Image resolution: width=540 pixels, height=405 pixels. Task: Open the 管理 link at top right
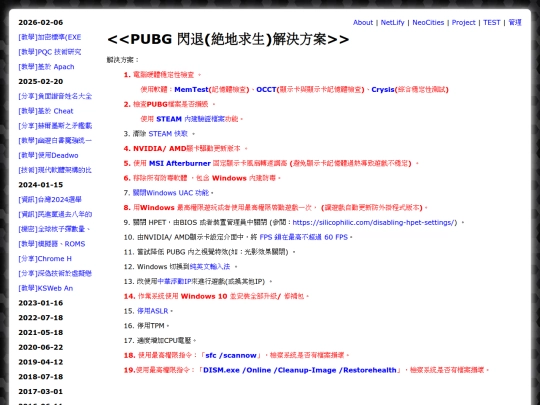click(x=515, y=22)
